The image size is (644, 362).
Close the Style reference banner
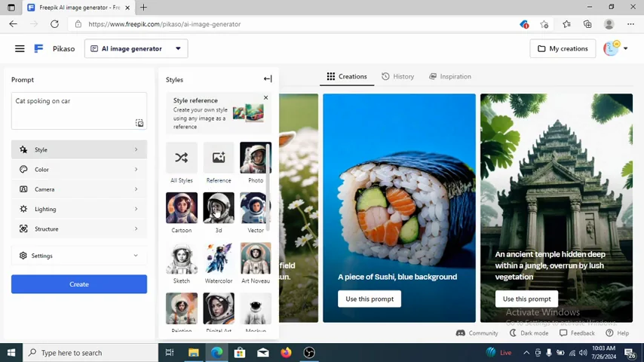pos(265,97)
